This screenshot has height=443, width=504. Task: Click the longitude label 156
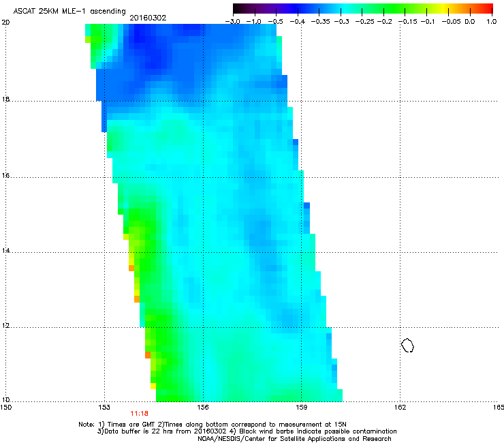(203, 408)
